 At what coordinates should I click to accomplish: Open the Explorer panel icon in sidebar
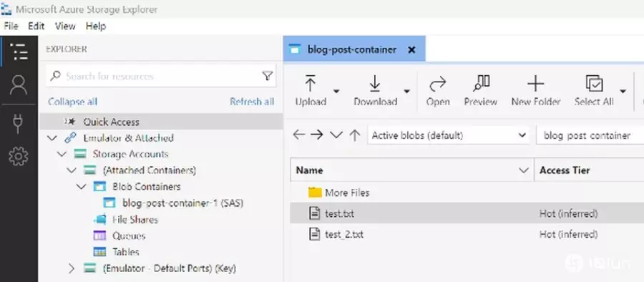19,52
